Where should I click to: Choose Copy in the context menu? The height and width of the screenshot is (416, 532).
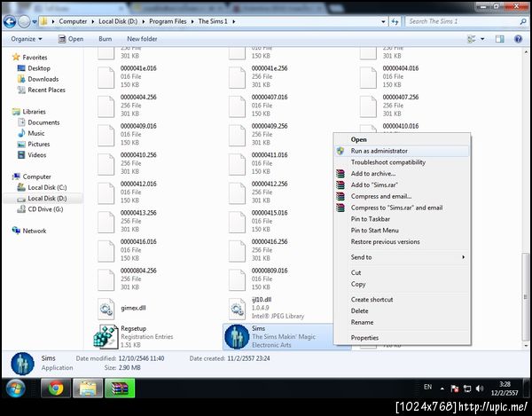(x=402, y=284)
